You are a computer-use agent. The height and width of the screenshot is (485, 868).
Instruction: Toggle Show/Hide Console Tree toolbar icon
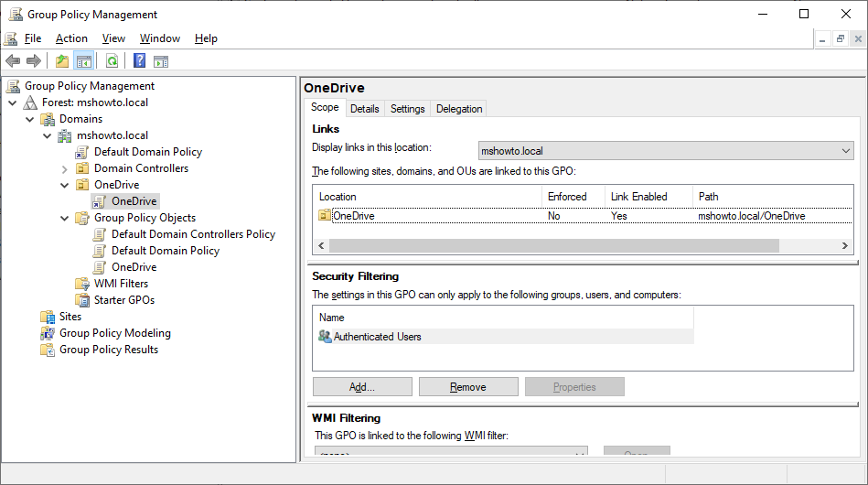[x=84, y=61]
